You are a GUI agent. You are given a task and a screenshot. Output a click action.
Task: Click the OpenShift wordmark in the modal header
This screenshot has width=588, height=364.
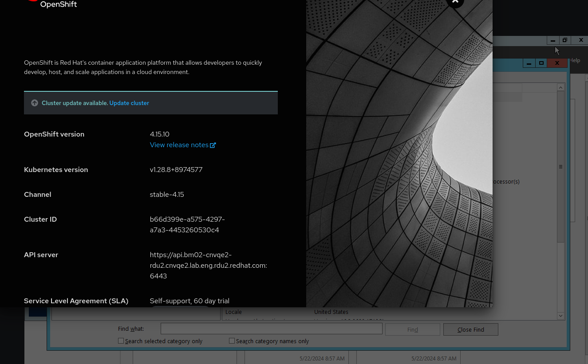click(x=59, y=4)
